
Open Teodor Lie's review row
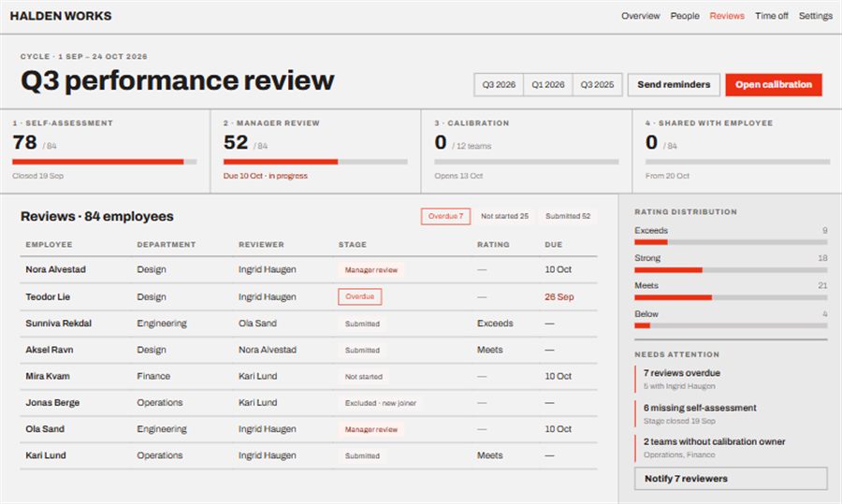308,296
